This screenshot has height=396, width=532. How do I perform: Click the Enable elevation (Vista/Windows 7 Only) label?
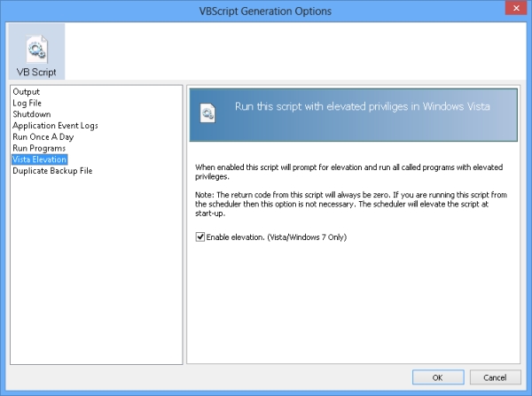277,237
